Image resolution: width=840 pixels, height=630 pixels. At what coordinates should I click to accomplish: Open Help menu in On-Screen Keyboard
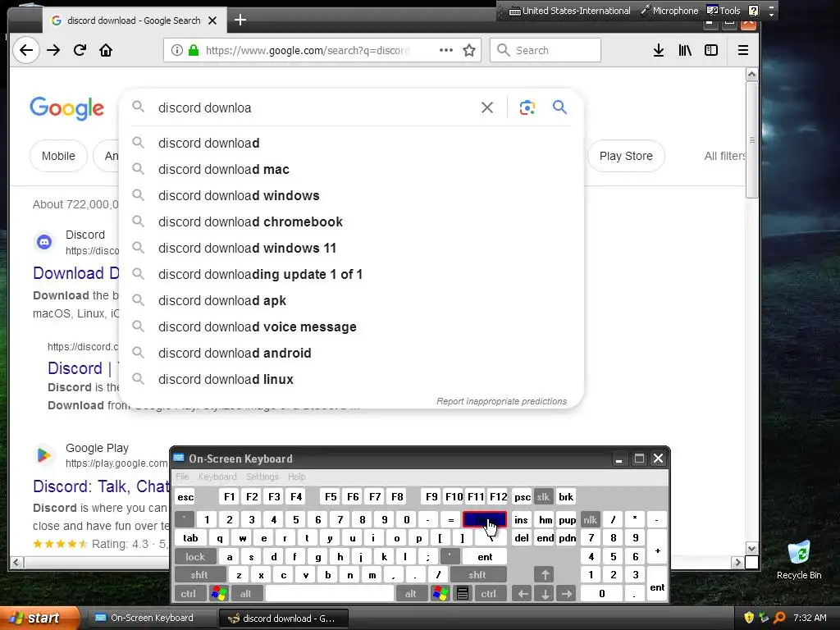click(297, 477)
